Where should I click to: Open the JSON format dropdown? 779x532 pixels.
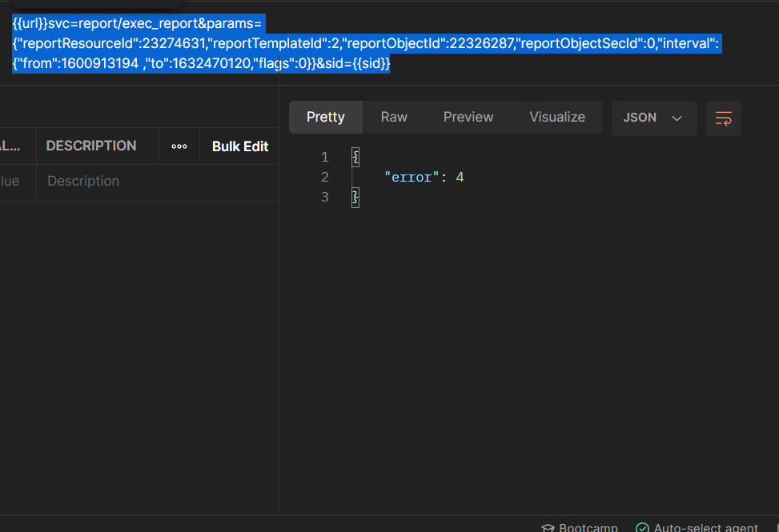coord(653,118)
